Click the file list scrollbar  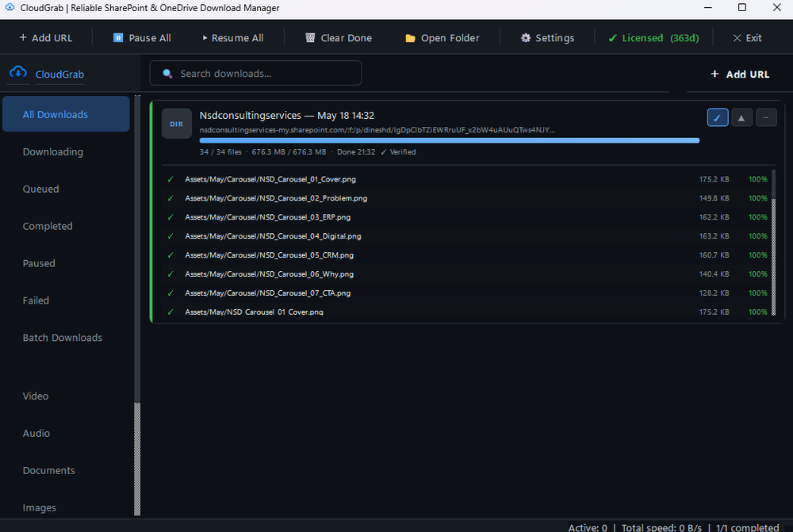773,243
